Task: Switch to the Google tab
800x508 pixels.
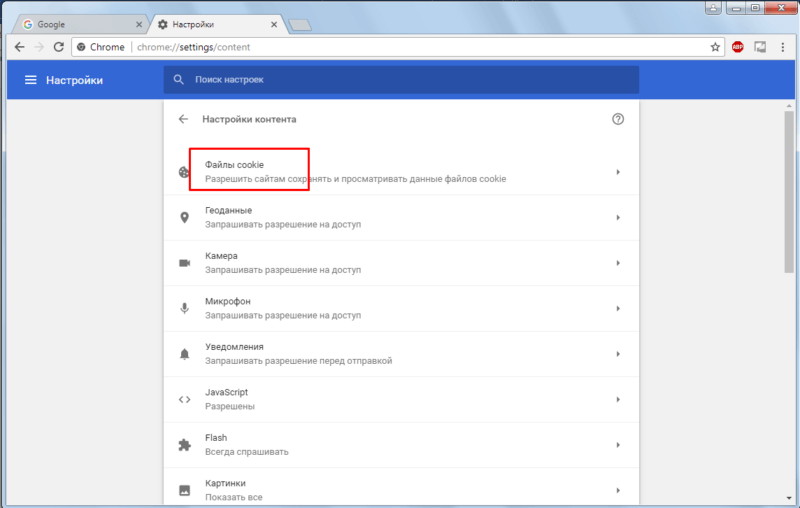Action: pyautogui.click(x=79, y=24)
